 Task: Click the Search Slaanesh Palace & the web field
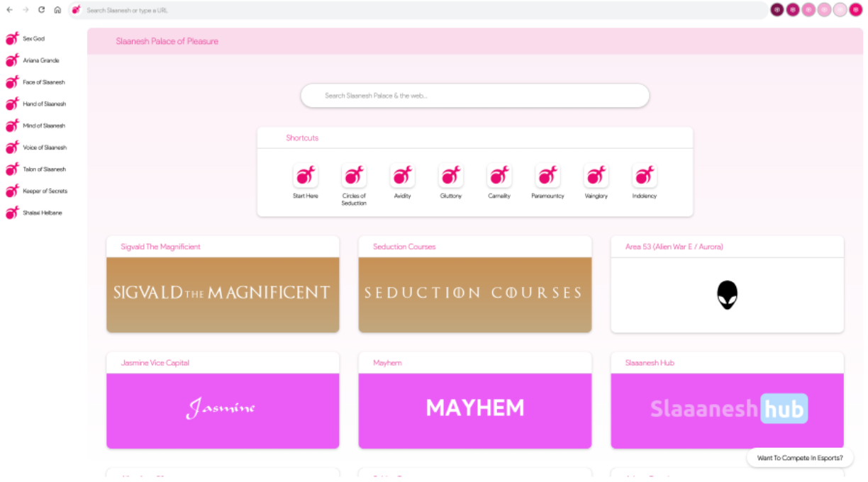tap(475, 96)
